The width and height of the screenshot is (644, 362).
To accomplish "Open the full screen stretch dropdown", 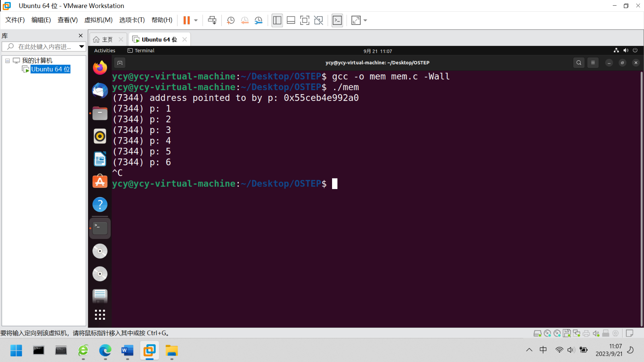I will tap(364, 20).
